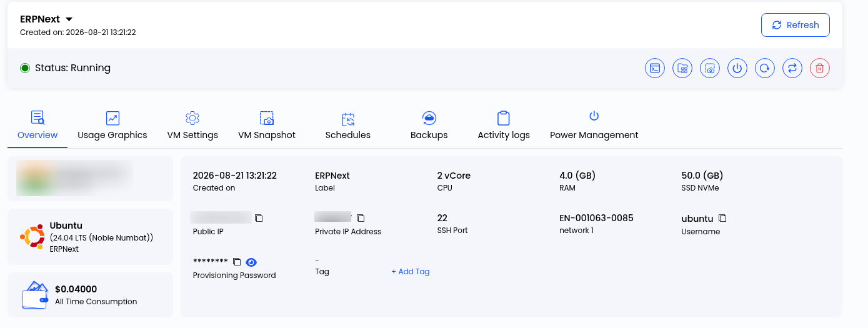Copy the Provisioning Password
Screen dimensions: 868x328
[237, 262]
